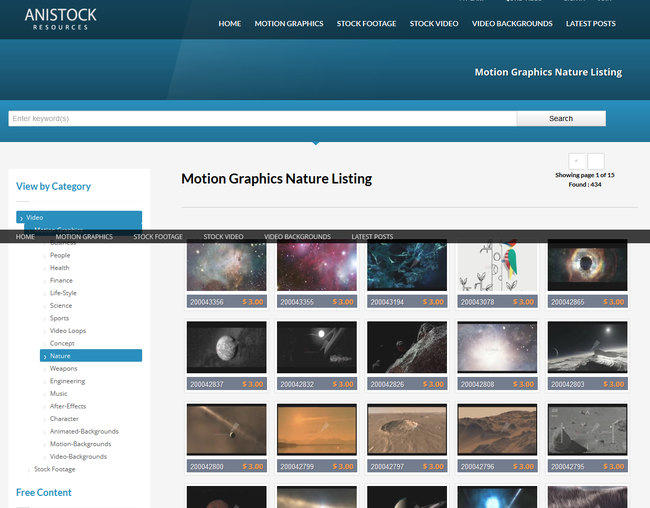
Task: Open the moon clip 200042837
Action: coord(226,347)
